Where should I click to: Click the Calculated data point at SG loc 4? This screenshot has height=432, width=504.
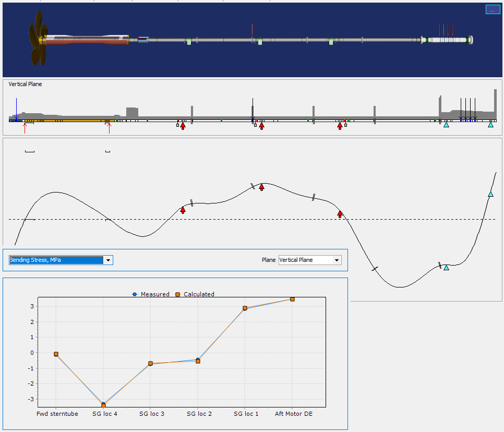click(103, 405)
